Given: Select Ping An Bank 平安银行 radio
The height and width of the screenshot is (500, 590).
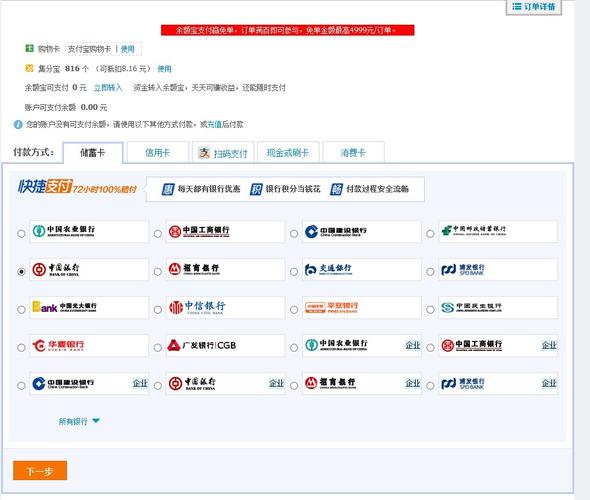Looking at the screenshot, I should [x=294, y=310].
